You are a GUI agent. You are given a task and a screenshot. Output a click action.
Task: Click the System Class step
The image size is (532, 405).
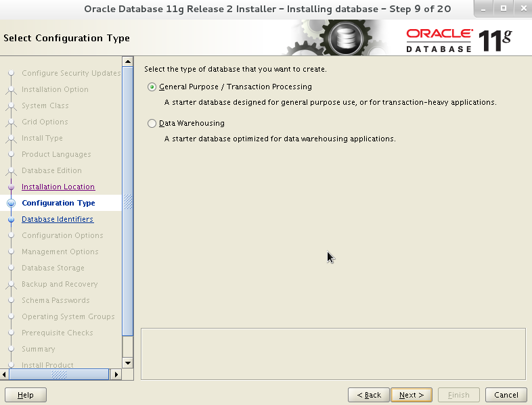[x=45, y=105]
